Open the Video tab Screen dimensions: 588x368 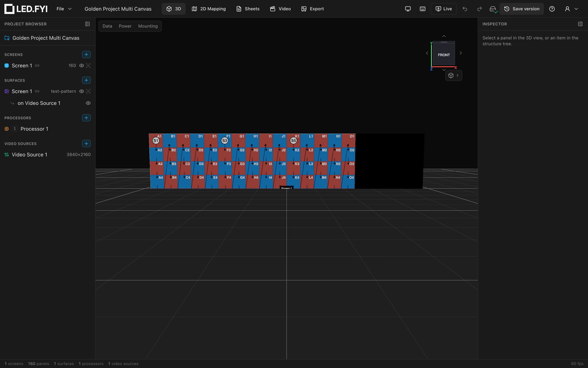tap(280, 9)
